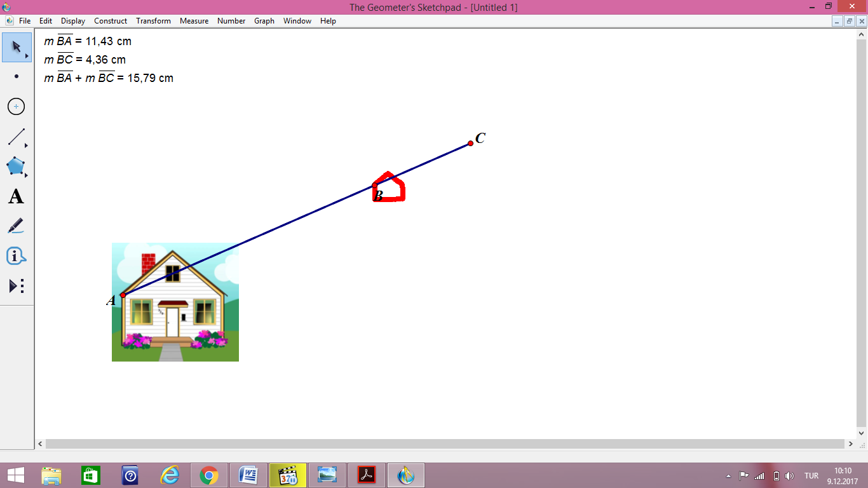Select the Selection Arrow tool
Image resolution: width=868 pixels, height=488 pixels.
click(15, 46)
